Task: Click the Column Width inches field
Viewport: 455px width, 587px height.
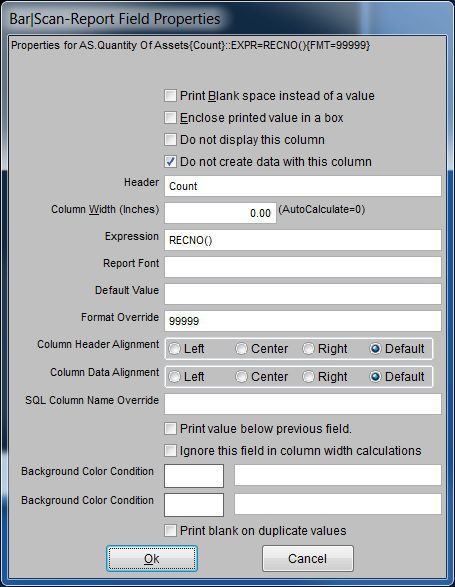Action: coord(220,213)
